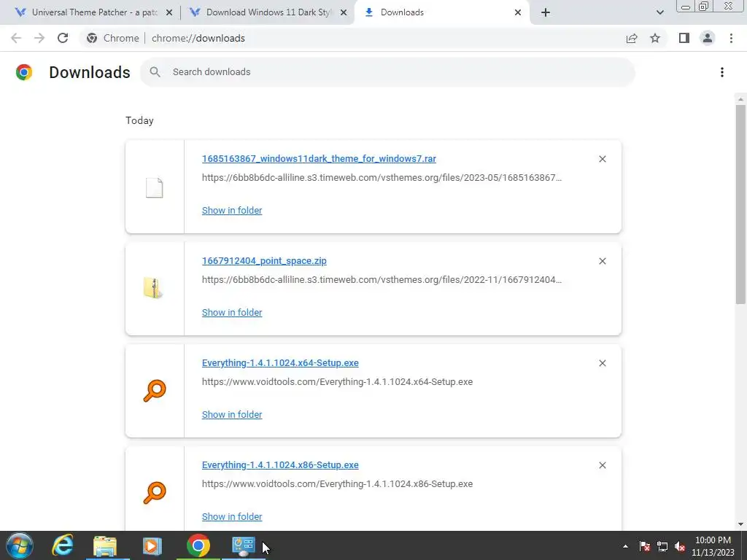Open Everything-1.4.1.1024.x64-Setup.exe link

coord(280,363)
